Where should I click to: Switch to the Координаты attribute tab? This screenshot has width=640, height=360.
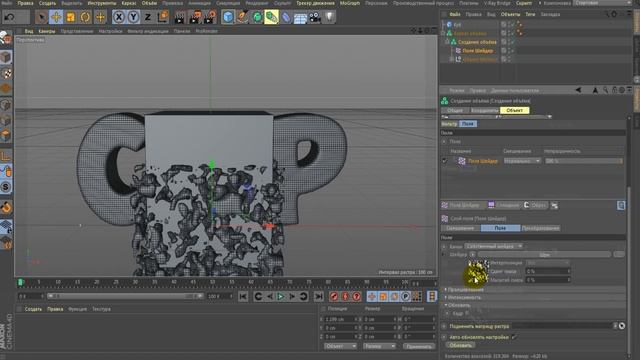(x=484, y=110)
